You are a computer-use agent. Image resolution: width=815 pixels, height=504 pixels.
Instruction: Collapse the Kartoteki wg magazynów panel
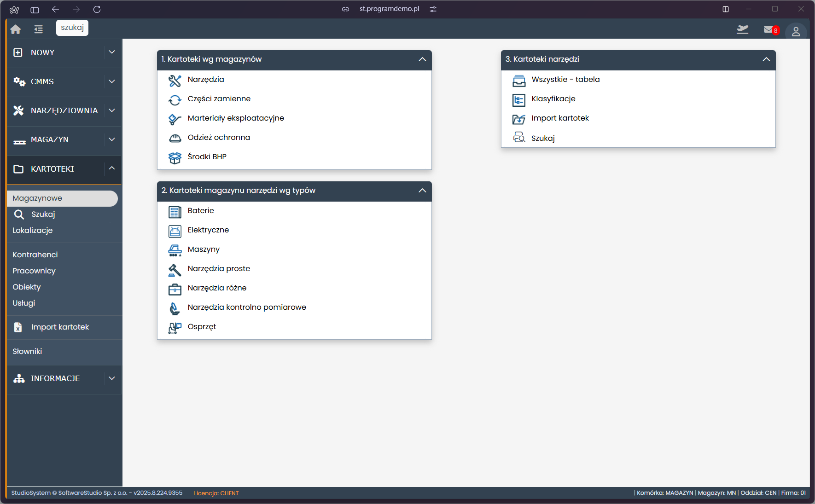coord(422,59)
